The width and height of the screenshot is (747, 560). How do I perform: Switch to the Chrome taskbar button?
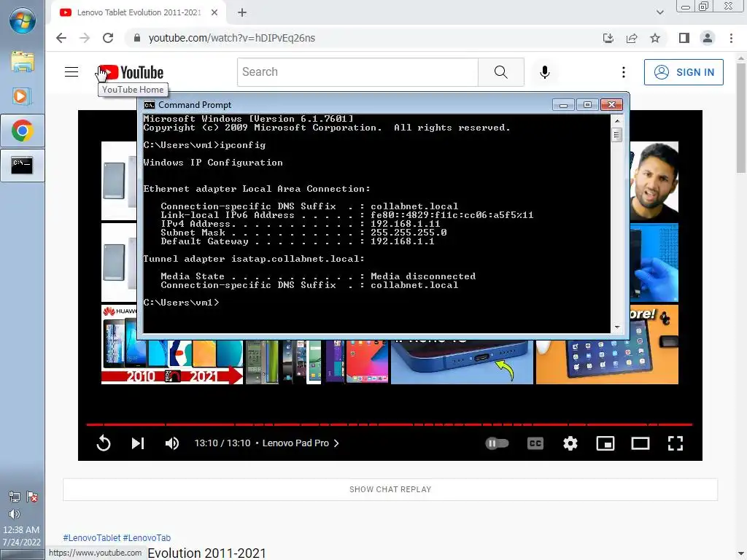pos(23,131)
